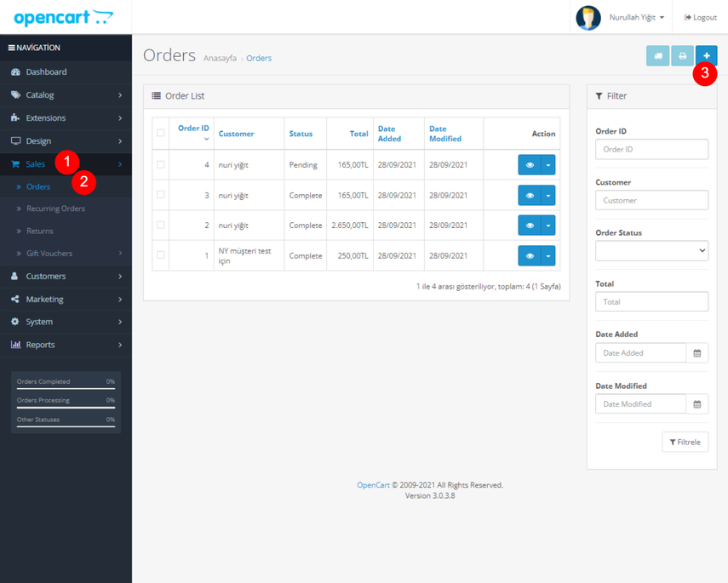The height and width of the screenshot is (583, 728).
Task: Click the print shipping list truck icon
Action: coord(657,56)
